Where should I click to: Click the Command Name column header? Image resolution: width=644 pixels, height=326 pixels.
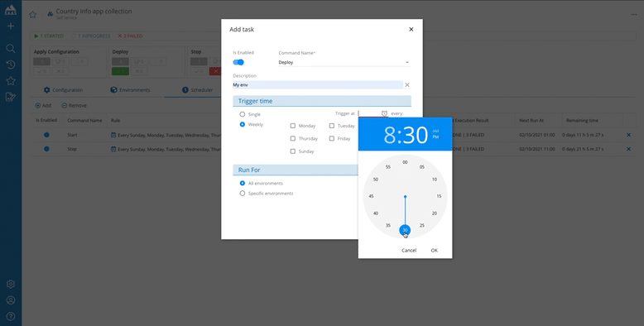tap(84, 120)
